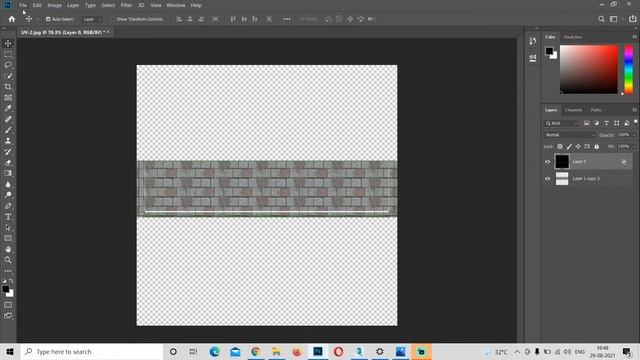Select the Rectangle shape tool
640x360 pixels.
pyautogui.click(x=8, y=238)
